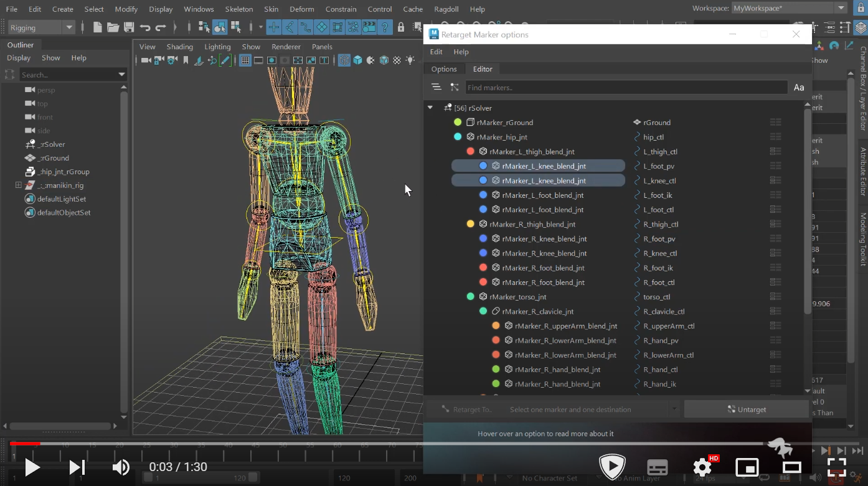
Task: Open the Skeleton menu
Action: click(x=238, y=9)
